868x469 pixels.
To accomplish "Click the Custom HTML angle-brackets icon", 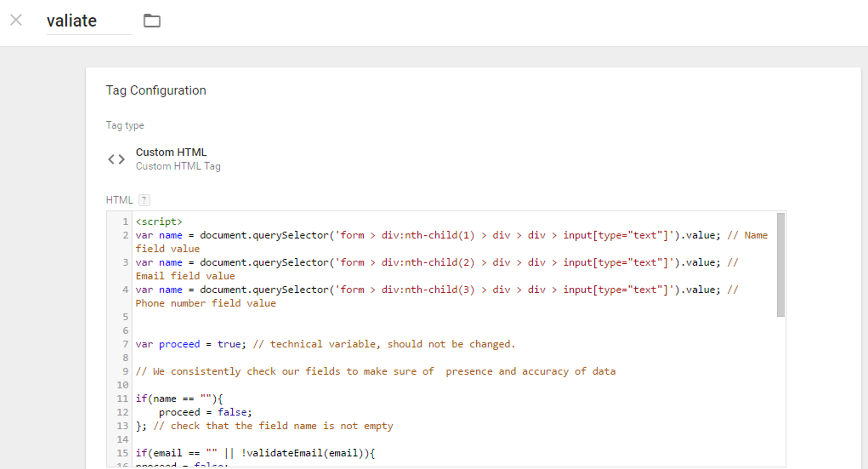I will click(116, 159).
